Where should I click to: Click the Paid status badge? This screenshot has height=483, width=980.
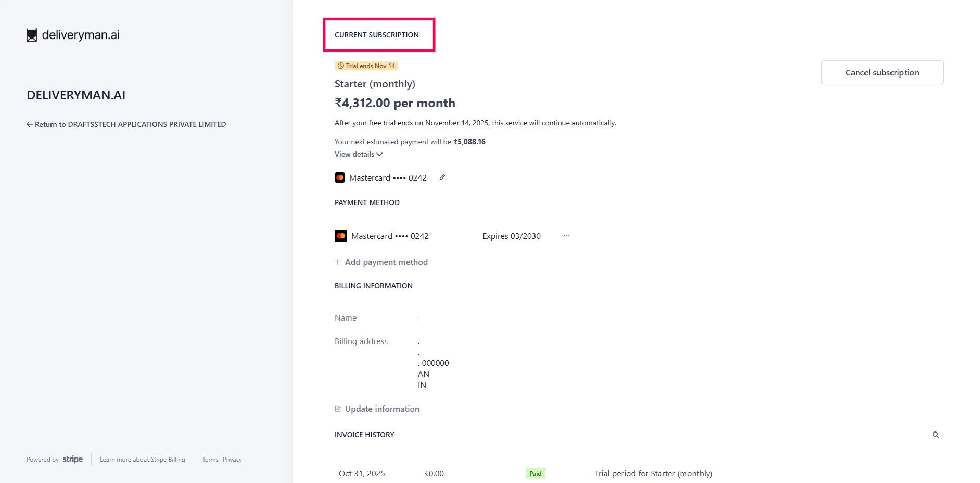535,474
